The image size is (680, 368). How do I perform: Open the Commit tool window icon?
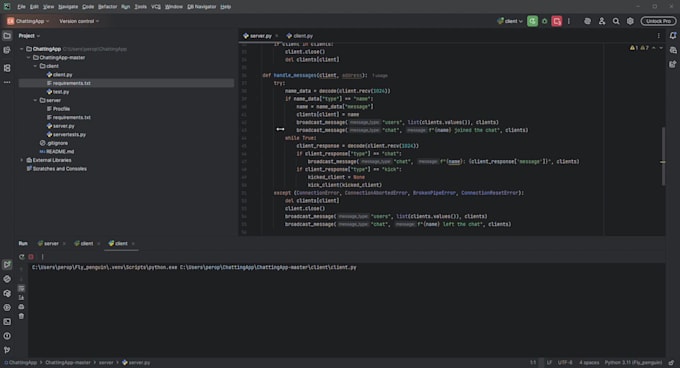[7, 50]
